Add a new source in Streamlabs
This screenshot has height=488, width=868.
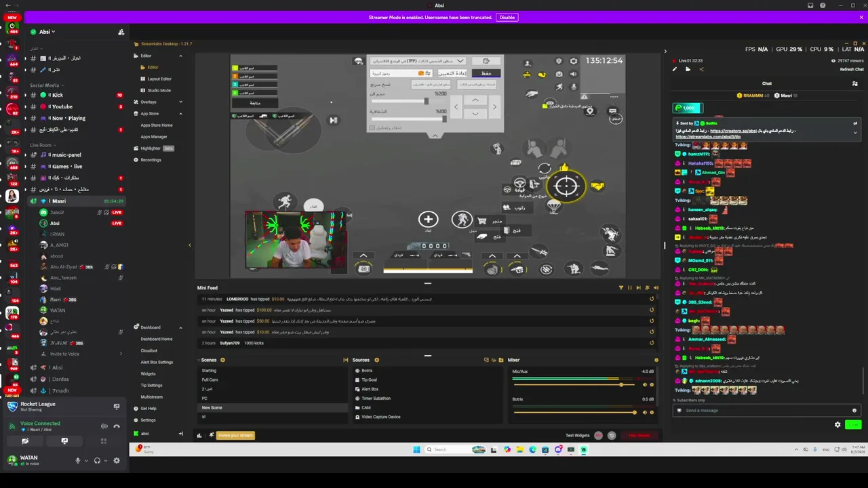coord(376,360)
